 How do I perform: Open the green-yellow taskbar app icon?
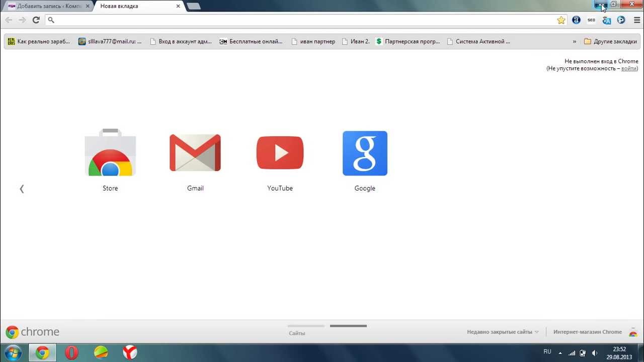point(101,352)
